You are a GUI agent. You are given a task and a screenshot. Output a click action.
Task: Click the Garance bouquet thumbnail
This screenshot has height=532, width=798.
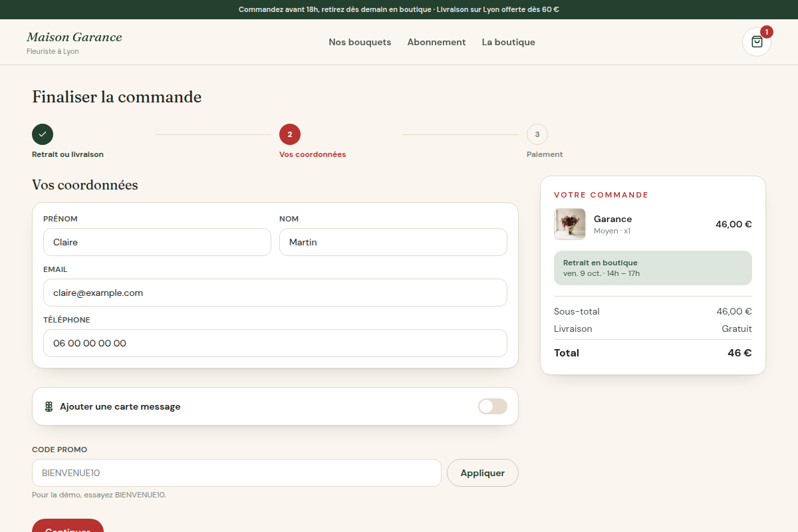pos(570,224)
